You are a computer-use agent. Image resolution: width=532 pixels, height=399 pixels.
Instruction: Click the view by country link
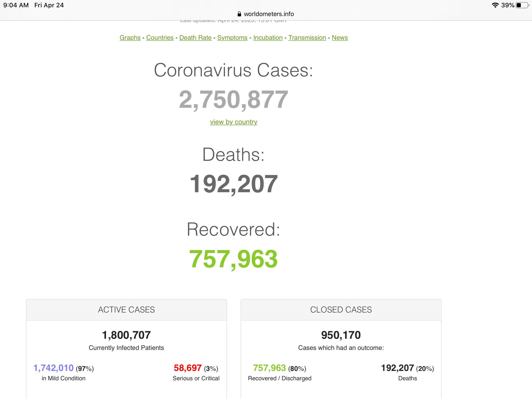[234, 122]
